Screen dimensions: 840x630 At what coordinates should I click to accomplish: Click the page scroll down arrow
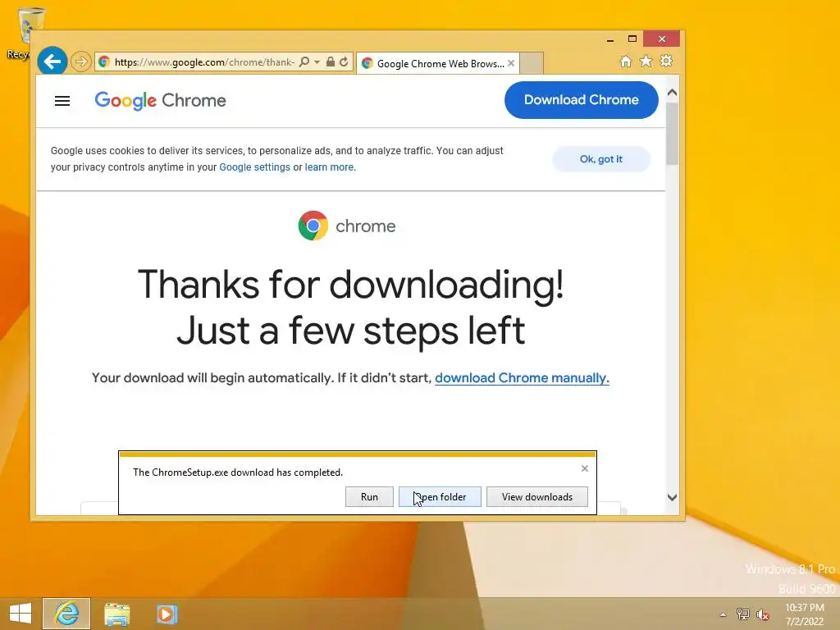tap(673, 497)
